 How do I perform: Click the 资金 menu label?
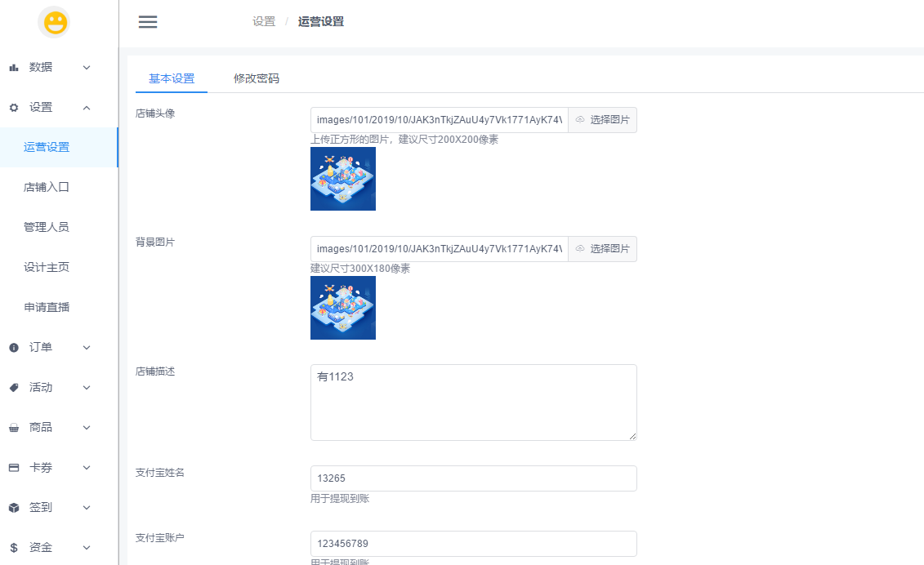coord(41,548)
